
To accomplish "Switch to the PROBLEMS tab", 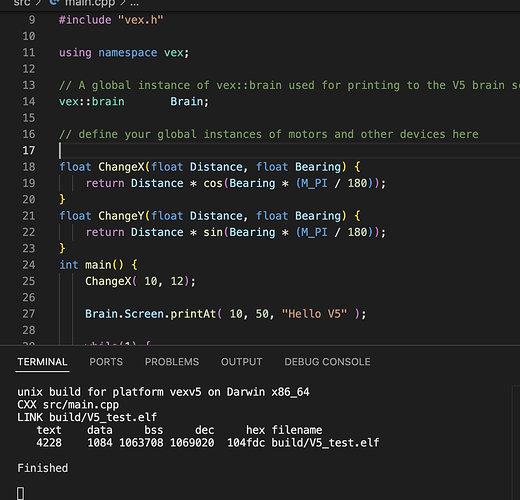I will 172,362.
